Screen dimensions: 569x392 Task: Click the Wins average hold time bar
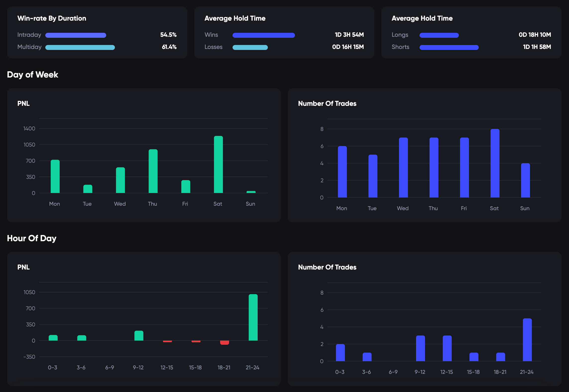263,35
